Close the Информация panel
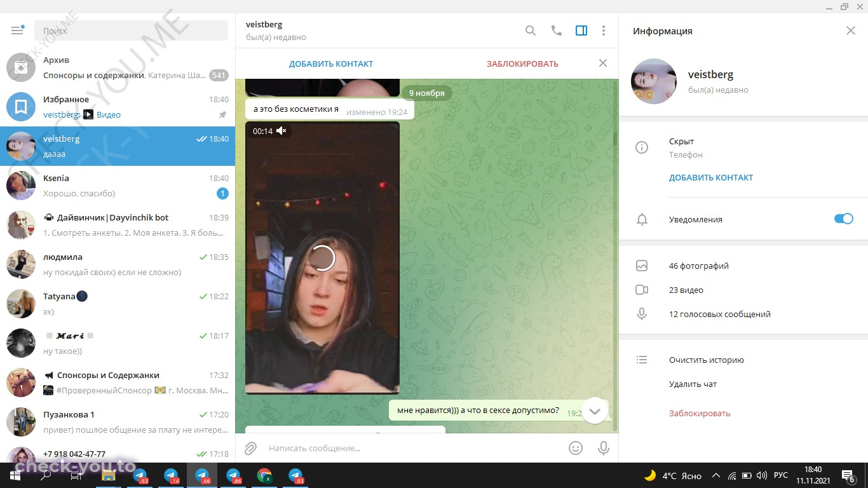868x488 pixels. (x=851, y=30)
